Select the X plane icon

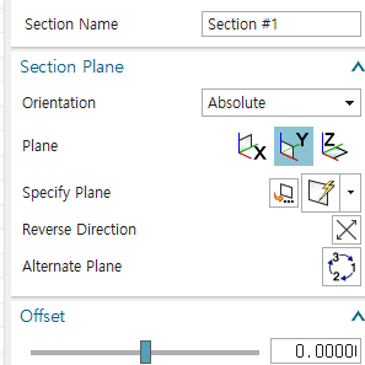252,146
